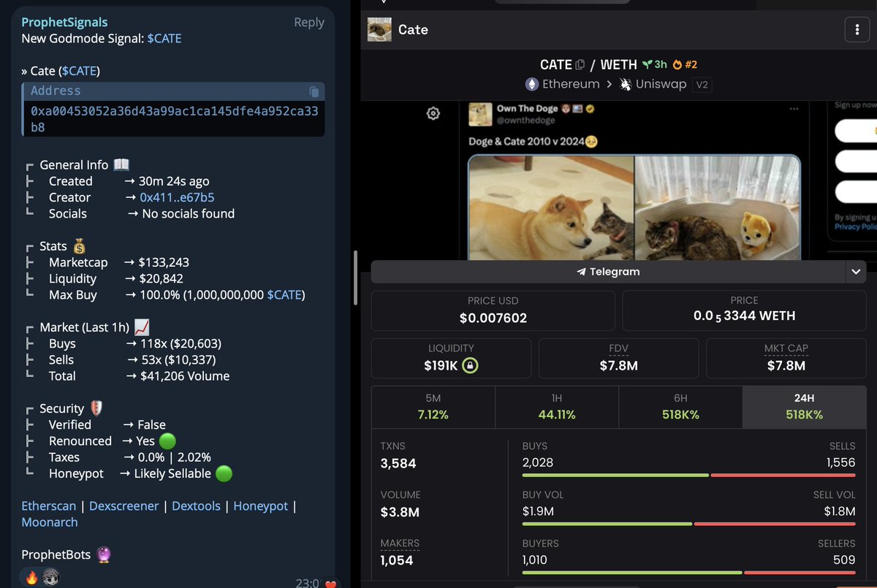877x588 pixels.
Task: Open the Dextools link
Action: point(196,505)
